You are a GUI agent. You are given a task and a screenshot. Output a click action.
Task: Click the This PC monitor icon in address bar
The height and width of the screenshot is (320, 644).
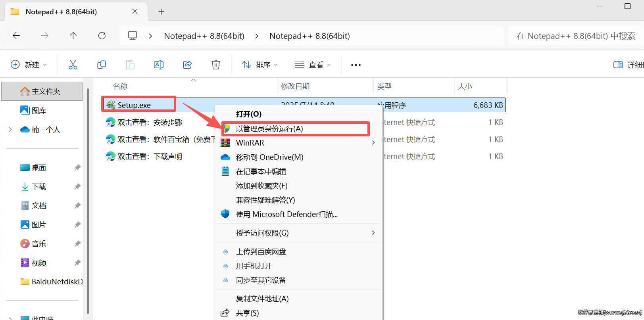133,36
